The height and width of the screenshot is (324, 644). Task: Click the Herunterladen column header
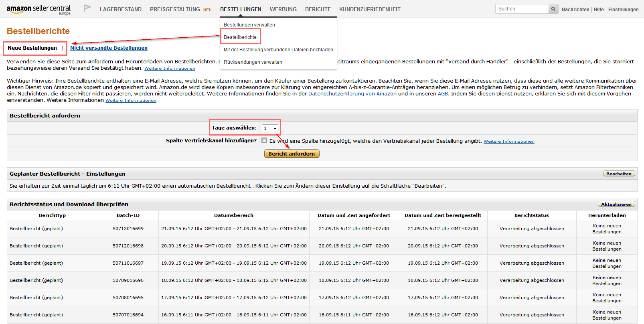click(607, 215)
